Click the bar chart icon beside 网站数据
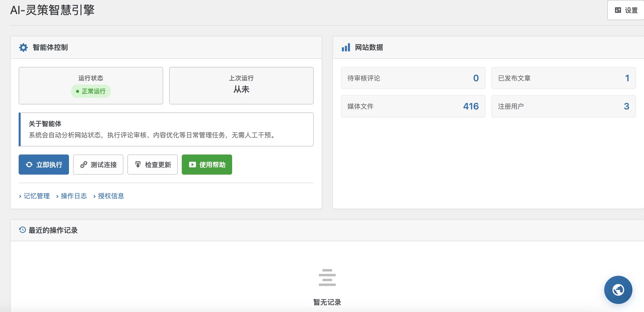644x312 pixels. click(346, 47)
